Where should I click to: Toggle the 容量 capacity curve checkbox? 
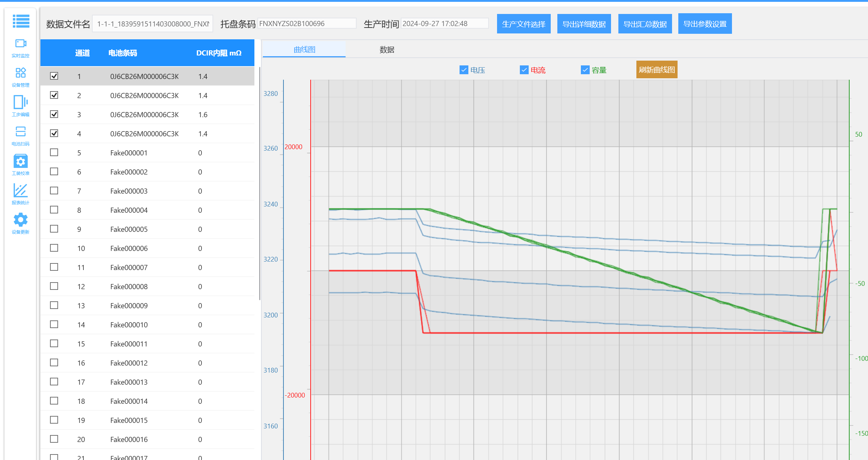(x=585, y=70)
